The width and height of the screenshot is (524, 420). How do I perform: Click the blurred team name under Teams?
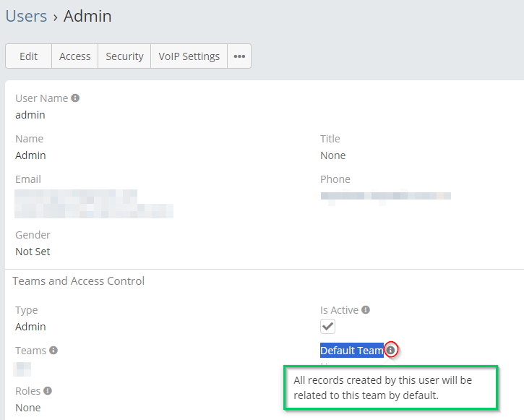click(22, 369)
